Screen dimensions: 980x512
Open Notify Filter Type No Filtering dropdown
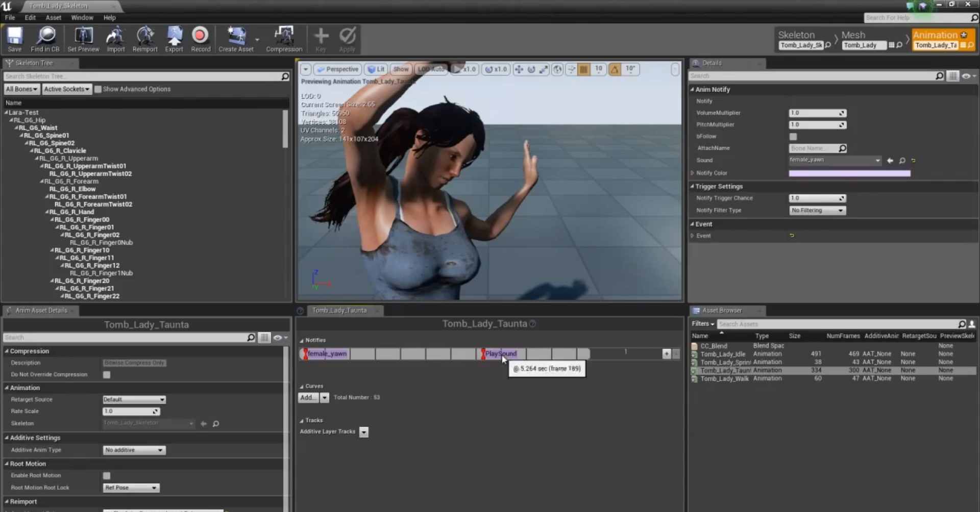coord(818,211)
